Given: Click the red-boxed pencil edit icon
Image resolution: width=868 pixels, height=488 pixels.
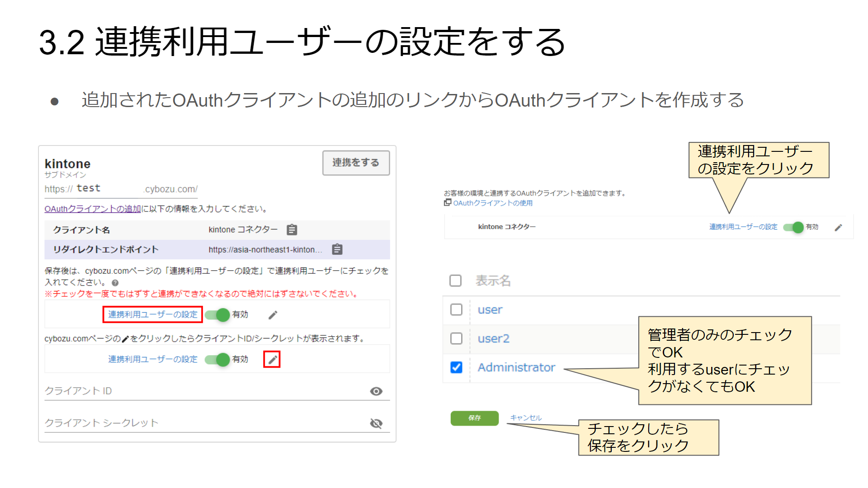Looking at the screenshot, I should (272, 360).
